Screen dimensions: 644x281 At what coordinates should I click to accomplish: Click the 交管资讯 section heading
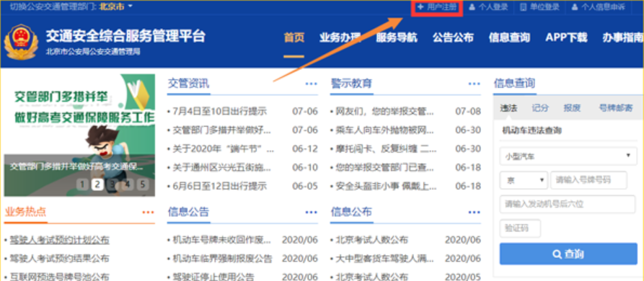pyautogui.click(x=188, y=84)
